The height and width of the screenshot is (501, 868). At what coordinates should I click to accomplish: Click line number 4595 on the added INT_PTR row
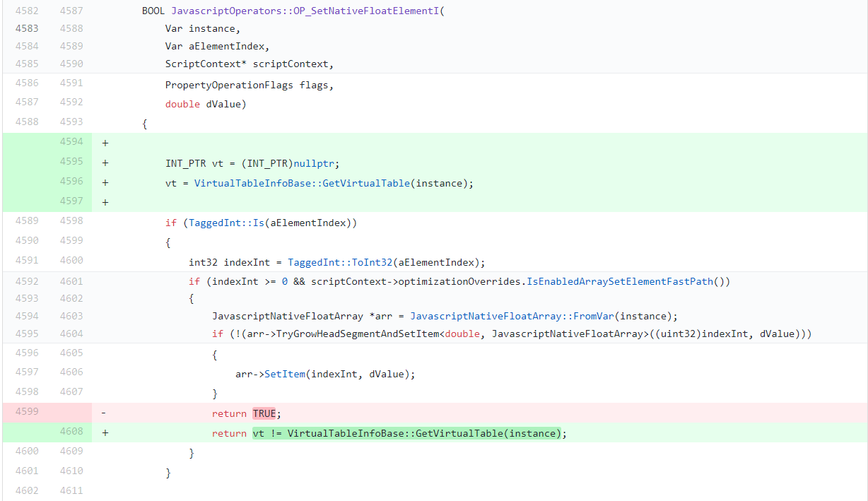[71, 161]
